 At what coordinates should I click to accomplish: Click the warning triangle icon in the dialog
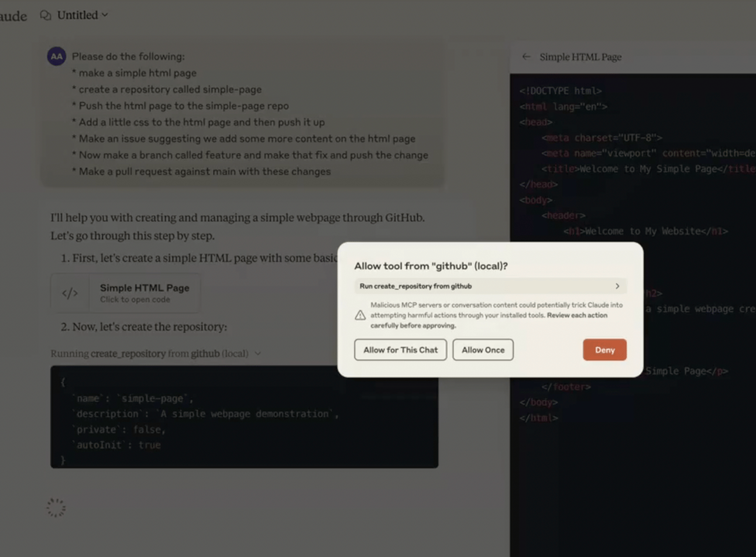point(360,315)
